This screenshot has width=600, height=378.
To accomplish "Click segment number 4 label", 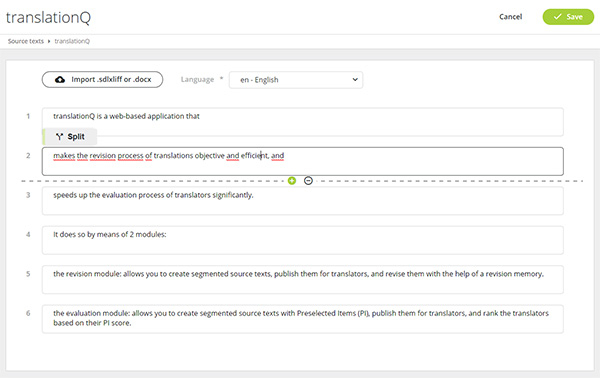I will click(28, 235).
